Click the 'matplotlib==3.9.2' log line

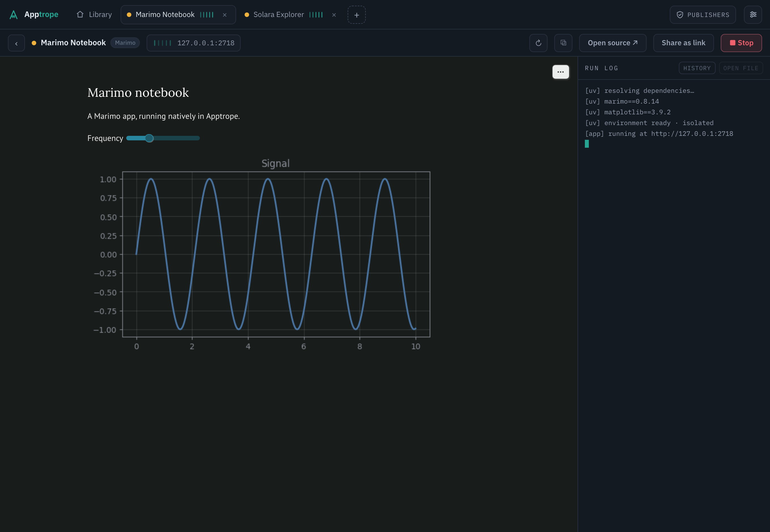628,112
